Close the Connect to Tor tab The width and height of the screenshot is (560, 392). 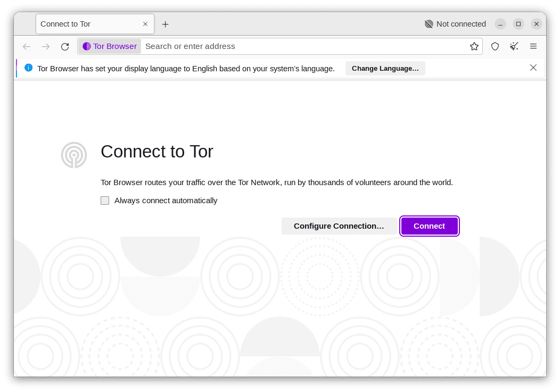click(x=145, y=24)
